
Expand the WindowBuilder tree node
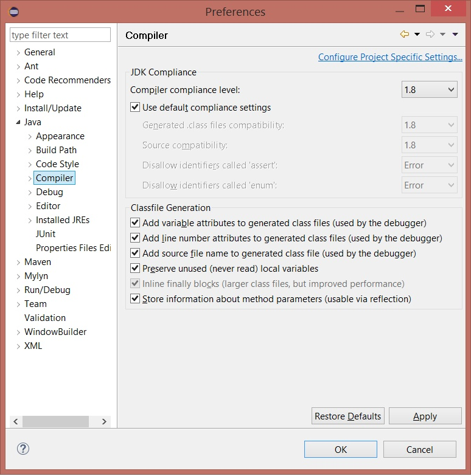coord(18,332)
